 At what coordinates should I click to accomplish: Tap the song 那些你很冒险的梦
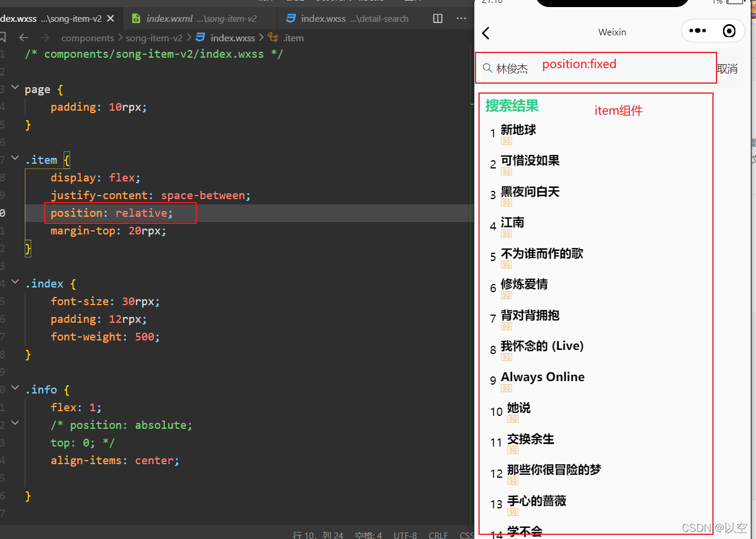tap(554, 469)
